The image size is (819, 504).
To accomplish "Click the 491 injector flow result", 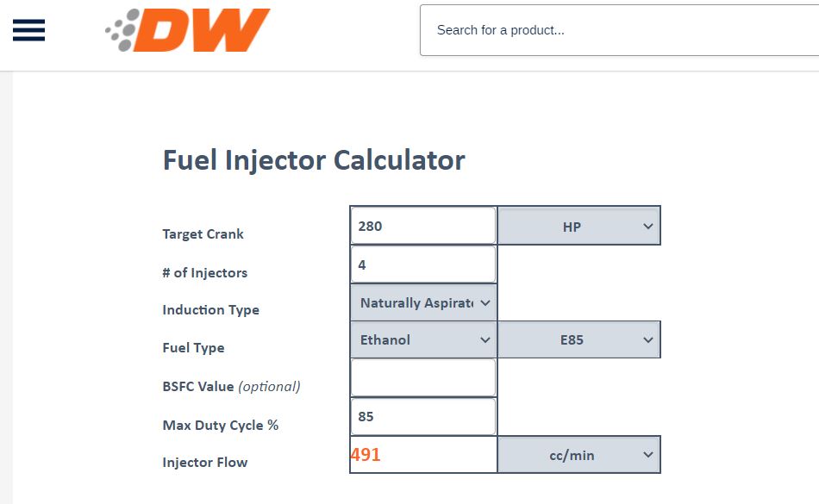I will pyautogui.click(x=366, y=455).
